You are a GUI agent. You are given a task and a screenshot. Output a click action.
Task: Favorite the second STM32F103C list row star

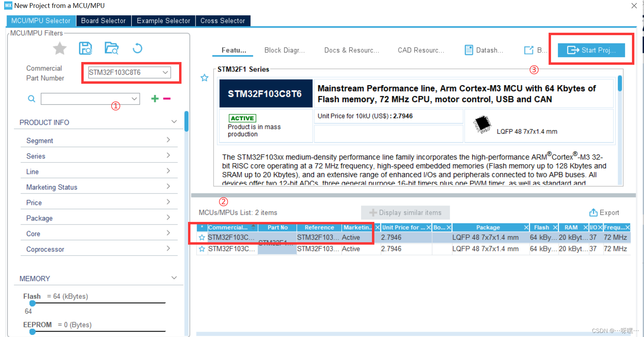[x=202, y=249]
